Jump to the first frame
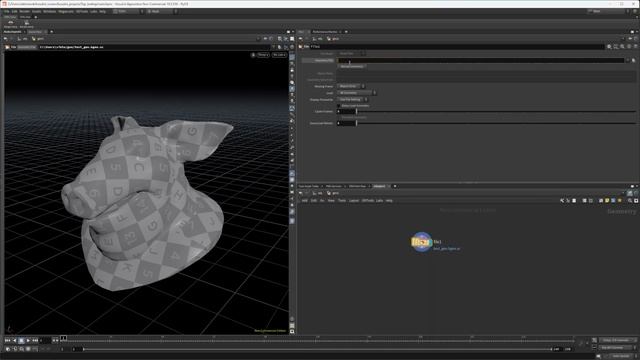The image size is (640, 360). click(7, 340)
